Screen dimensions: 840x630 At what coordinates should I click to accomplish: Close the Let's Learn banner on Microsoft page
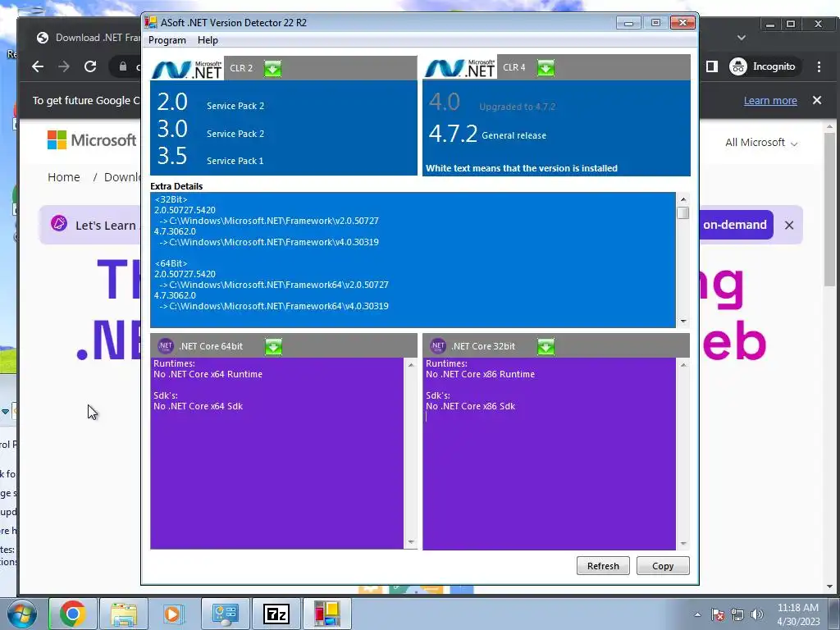(788, 225)
